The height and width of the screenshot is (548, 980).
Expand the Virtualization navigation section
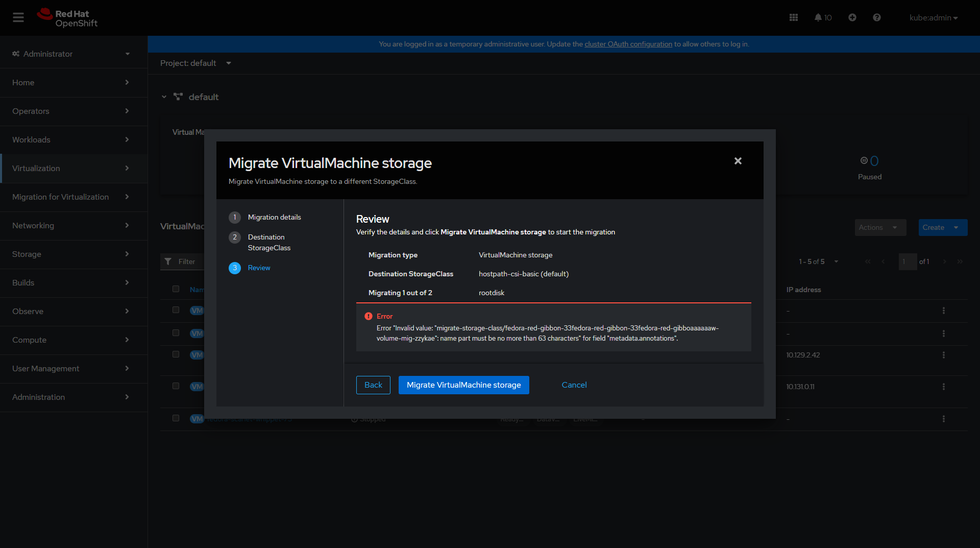pos(73,169)
